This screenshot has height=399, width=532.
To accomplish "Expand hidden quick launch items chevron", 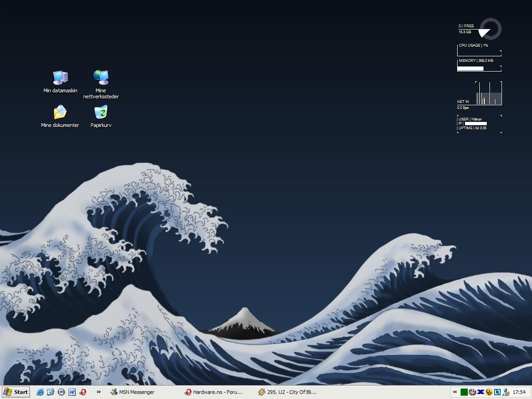I will [x=99, y=392].
